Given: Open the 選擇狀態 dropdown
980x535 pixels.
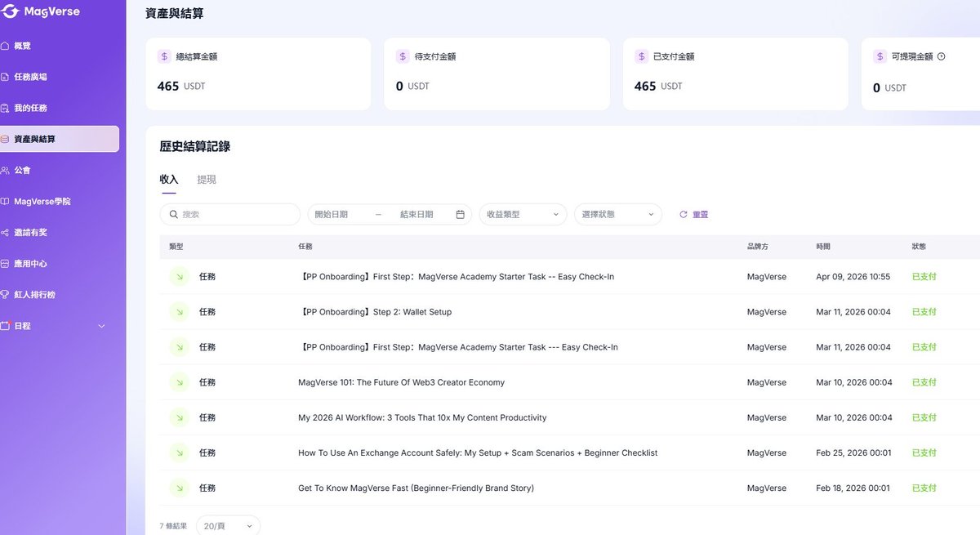Looking at the screenshot, I should (x=618, y=214).
